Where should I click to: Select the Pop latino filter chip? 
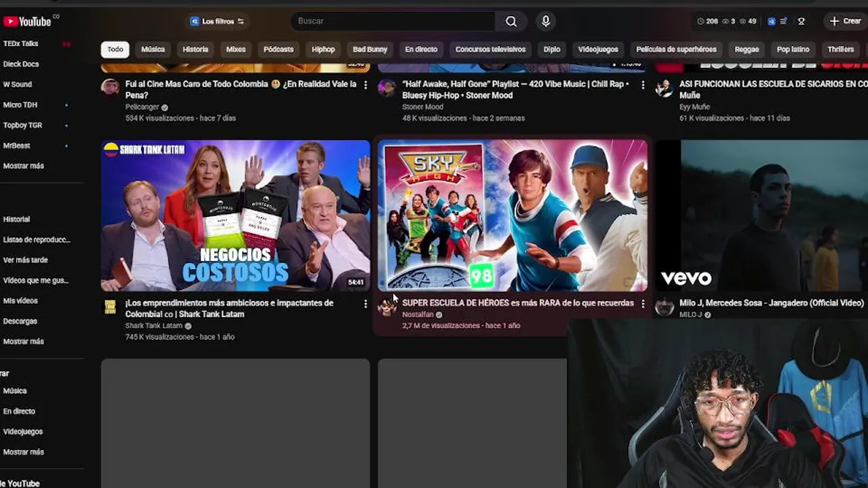click(x=793, y=49)
